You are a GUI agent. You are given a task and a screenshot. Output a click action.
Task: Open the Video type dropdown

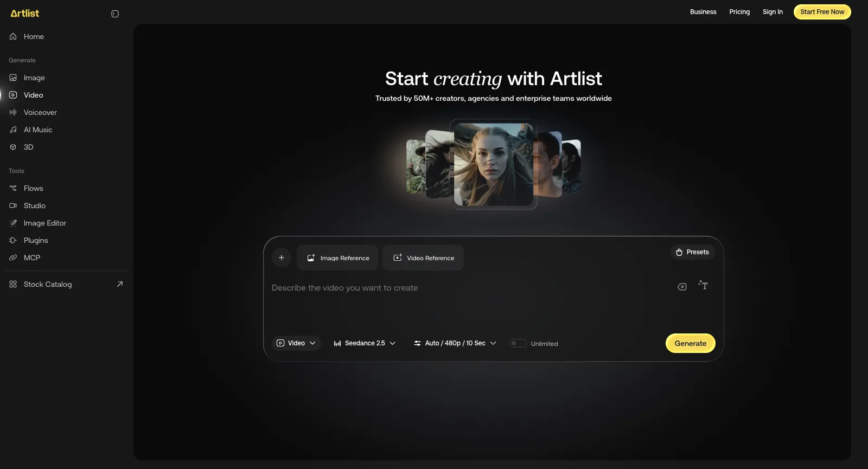click(x=296, y=343)
